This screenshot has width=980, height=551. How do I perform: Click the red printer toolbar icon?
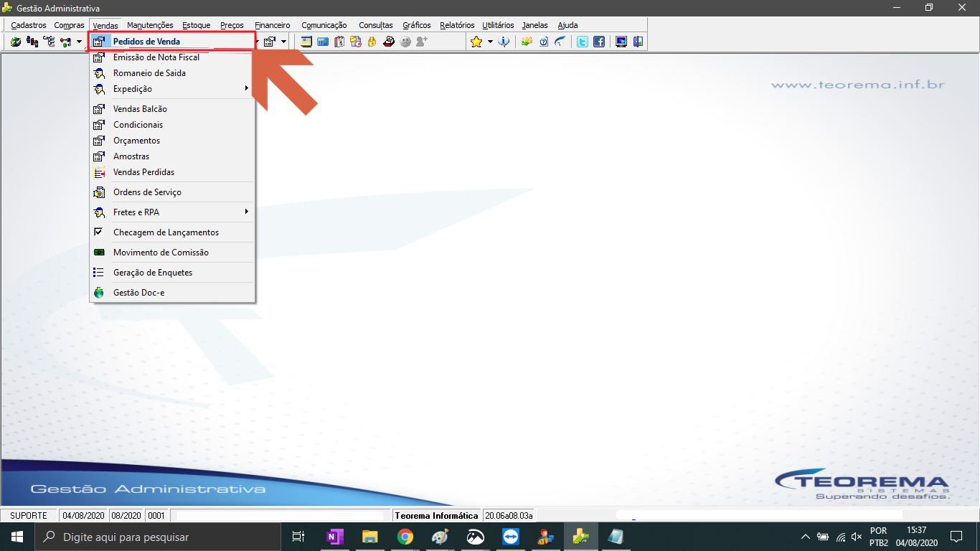tap(388, 42)
